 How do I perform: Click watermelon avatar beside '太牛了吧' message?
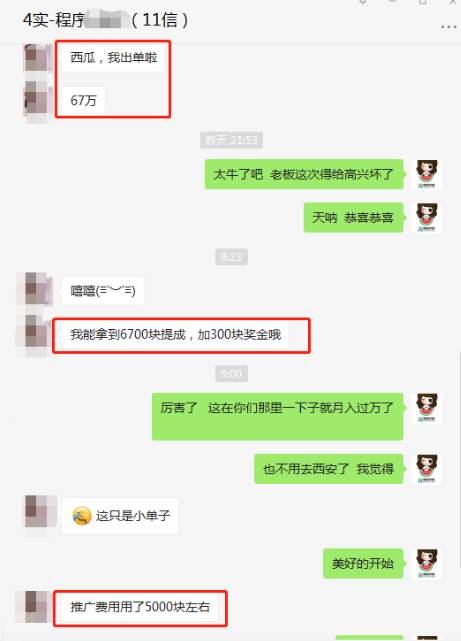click(427, 174)
